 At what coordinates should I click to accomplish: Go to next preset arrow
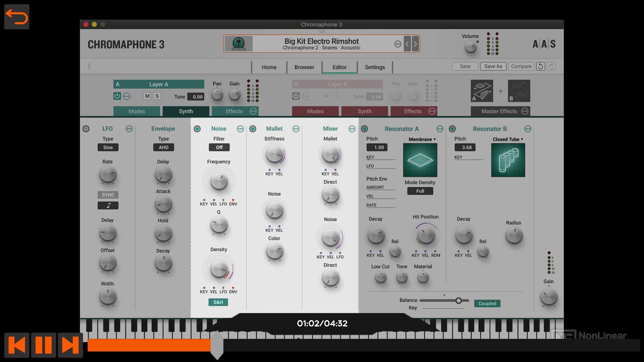point(415,44)
